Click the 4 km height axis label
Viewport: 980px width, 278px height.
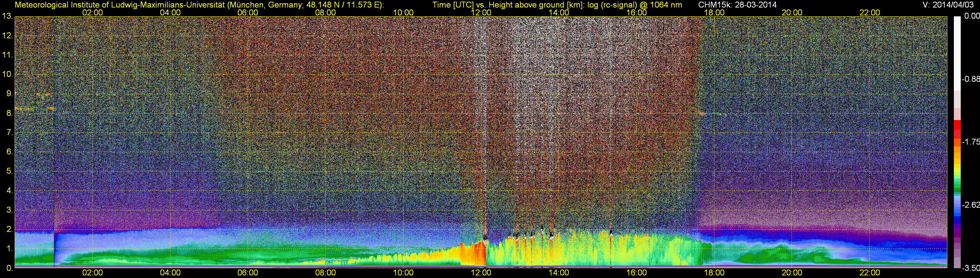tap(9, 190)
